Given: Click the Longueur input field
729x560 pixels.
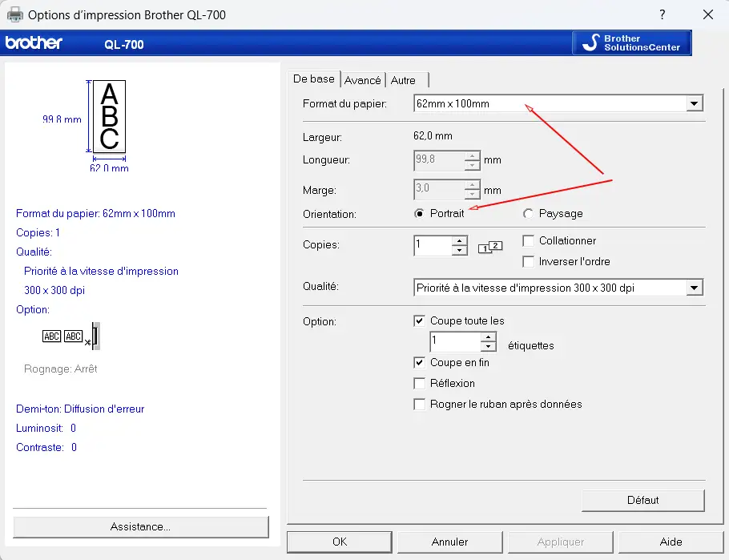Looking at the screenshot, I should point(439,160).
